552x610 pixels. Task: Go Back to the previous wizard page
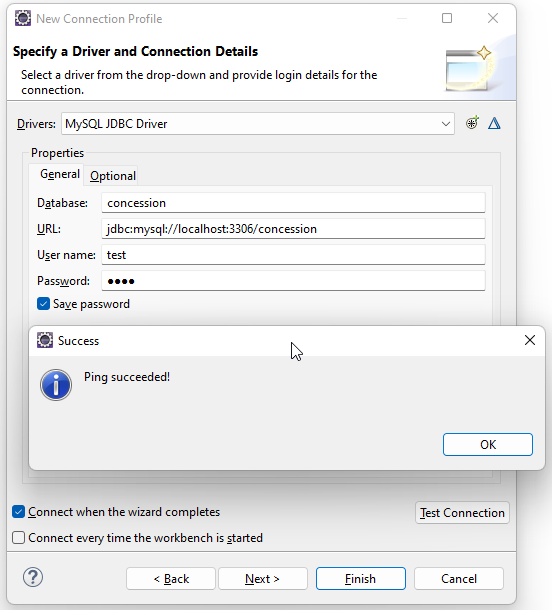click(x=171, y=578)
